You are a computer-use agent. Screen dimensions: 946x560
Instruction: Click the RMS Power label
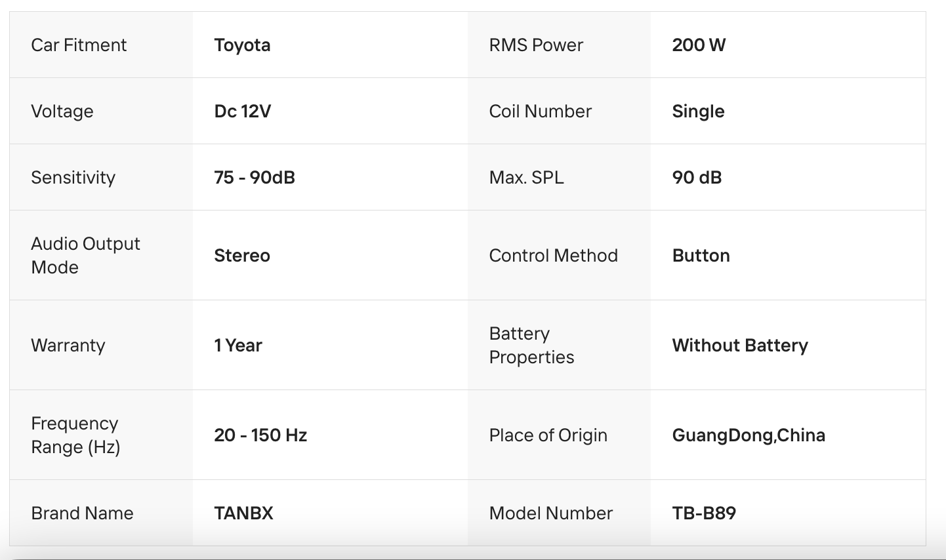click(x=536, y=45)
